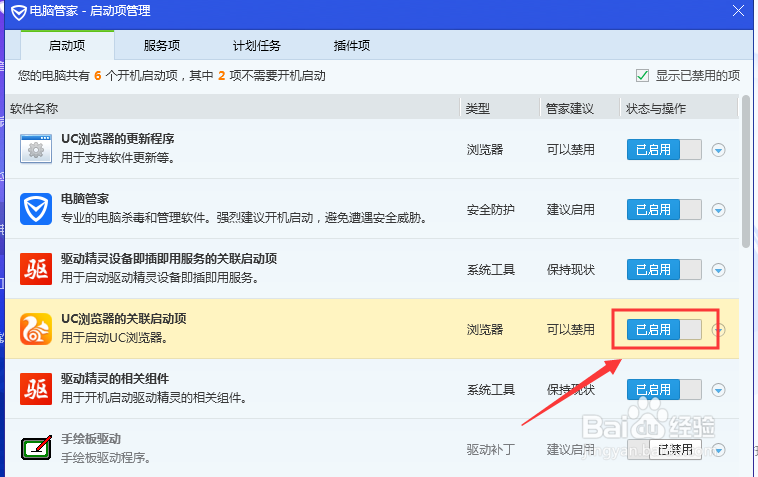
Task: Disable UC浏览器的更新程序 startup switch
Action: 664,150
